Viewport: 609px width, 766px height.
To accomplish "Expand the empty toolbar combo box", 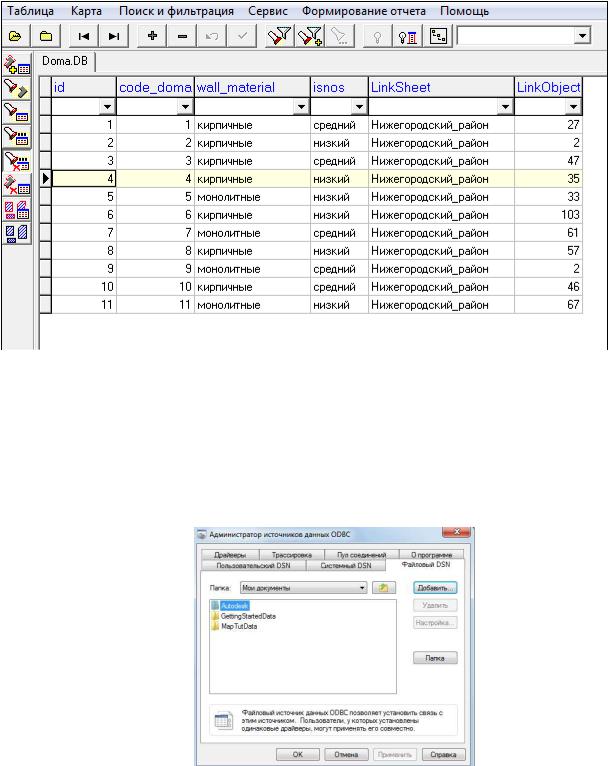I will point(582,36).
